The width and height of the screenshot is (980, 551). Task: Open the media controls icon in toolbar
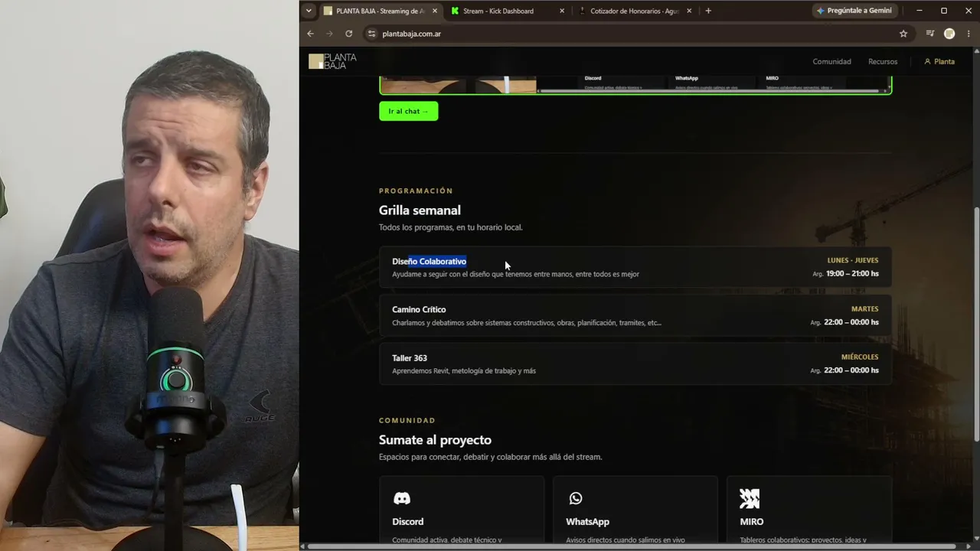[930, 34]
